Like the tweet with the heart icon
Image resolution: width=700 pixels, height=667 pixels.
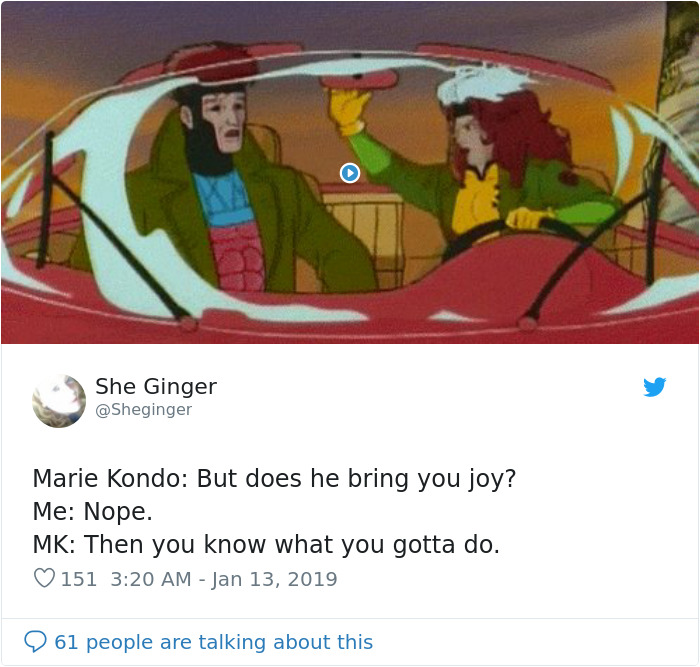point(44,578)
